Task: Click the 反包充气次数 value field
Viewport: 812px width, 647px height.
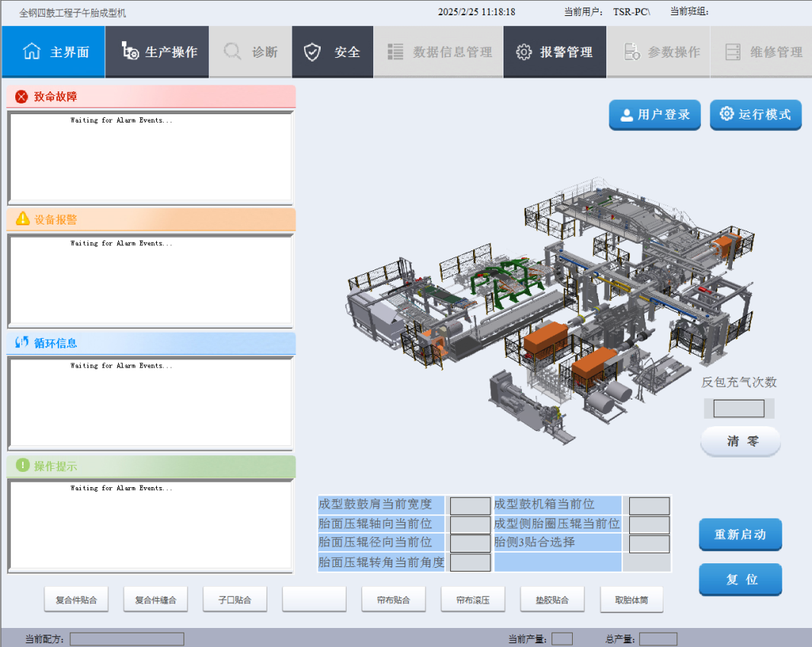Action: [738, 409]
